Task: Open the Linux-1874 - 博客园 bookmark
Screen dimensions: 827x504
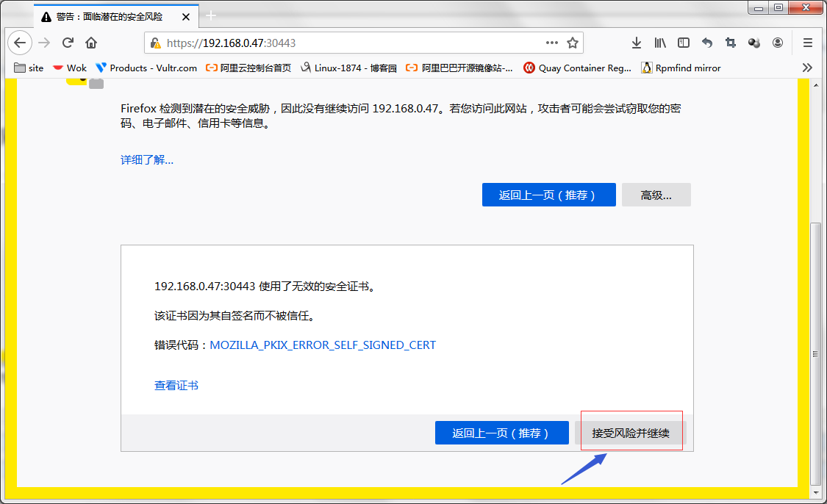Action: pos(348,68)
